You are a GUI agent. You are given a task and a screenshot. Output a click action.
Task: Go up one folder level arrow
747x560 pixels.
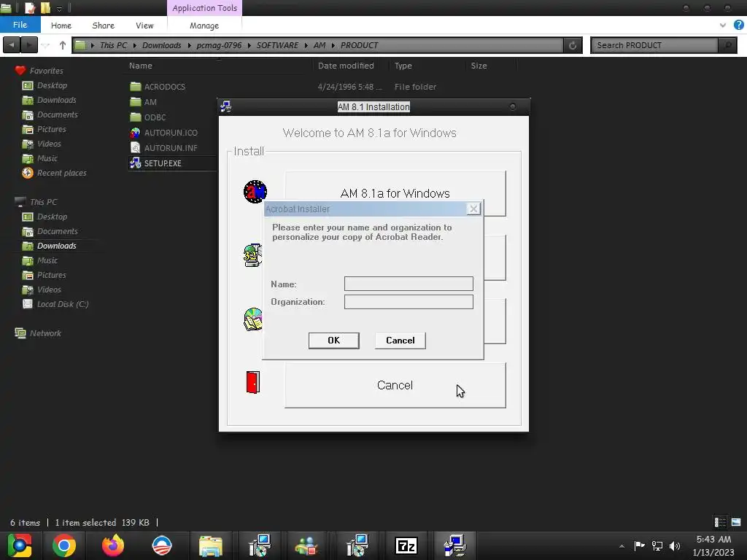click(x=63, y=45)
